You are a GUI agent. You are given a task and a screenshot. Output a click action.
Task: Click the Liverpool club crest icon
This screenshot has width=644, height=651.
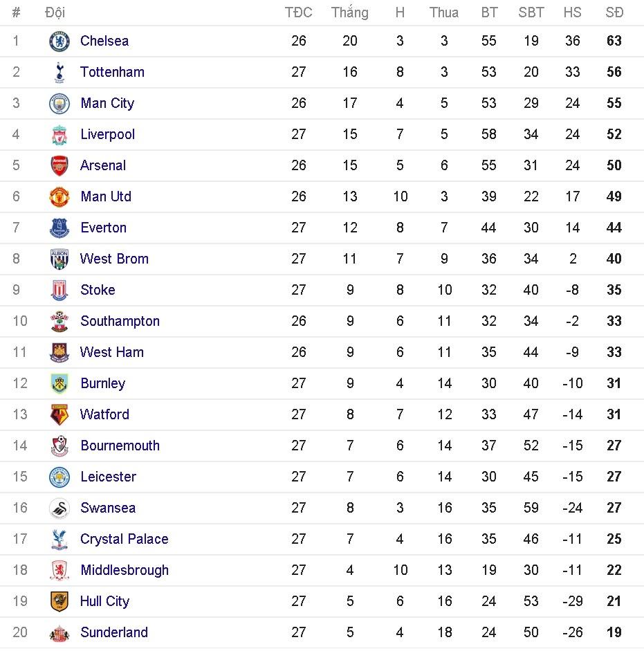pos(59,135)
